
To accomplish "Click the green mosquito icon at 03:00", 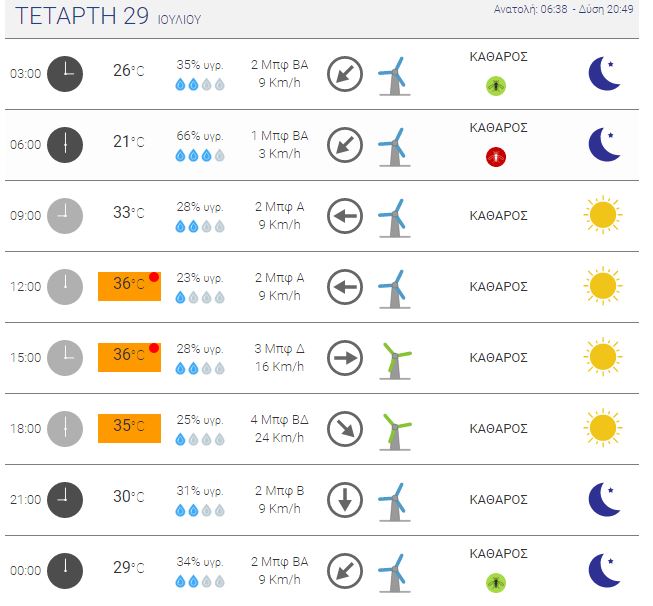I will point(496,86).
